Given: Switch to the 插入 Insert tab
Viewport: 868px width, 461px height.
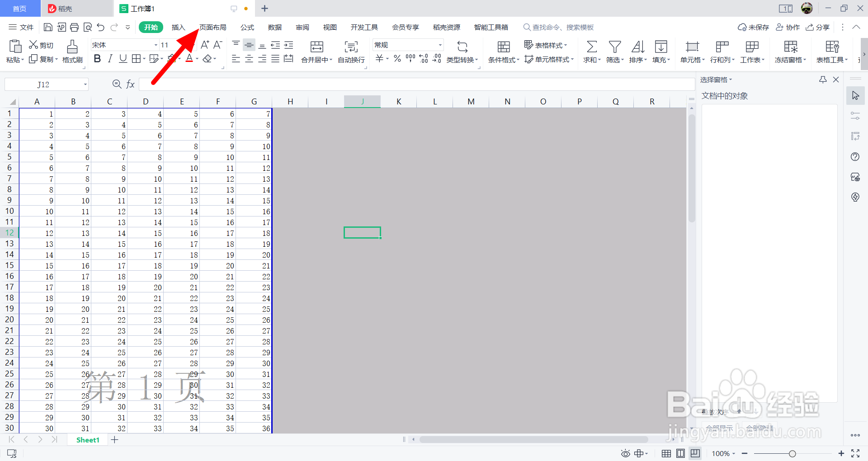Looking at the screenshot, I should pos(179,27).
